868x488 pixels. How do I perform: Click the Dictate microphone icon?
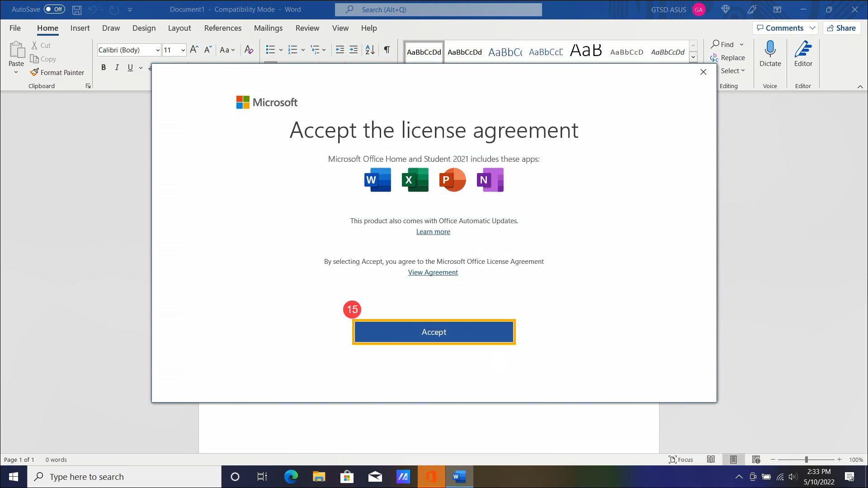pyautogui.click(x=770, y=48)
